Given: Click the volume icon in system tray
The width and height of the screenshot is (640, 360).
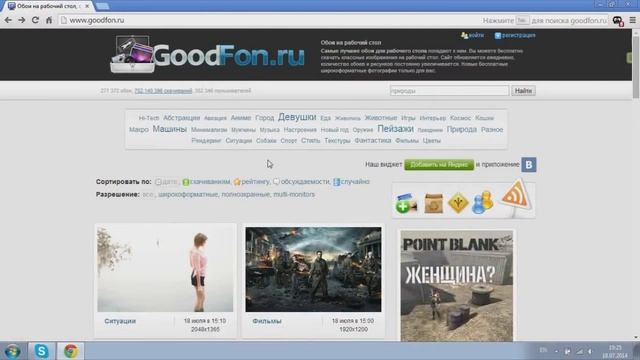Looking at the screenshot, I should tap(591, 351).
